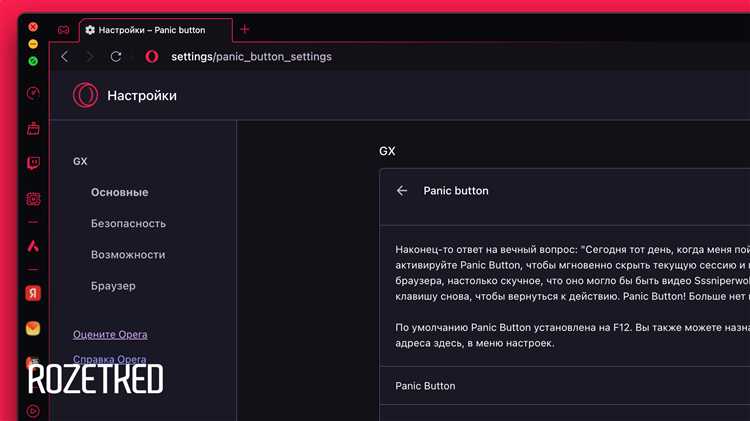
Task: Open the Возможности settings section
Action: [x=128, y=255]
